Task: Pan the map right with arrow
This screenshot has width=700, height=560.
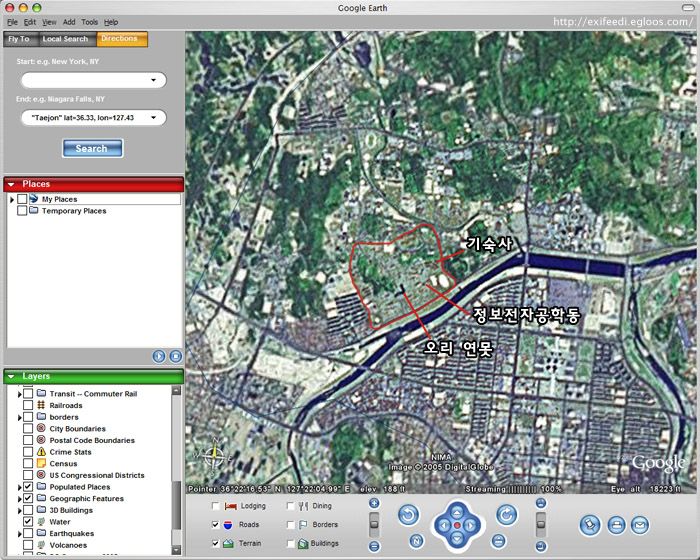Action: tap(471, 526)
